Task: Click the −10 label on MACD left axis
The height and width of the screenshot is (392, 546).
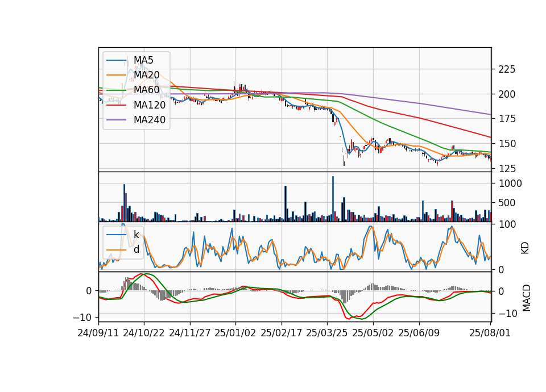Action: [82, 317]
